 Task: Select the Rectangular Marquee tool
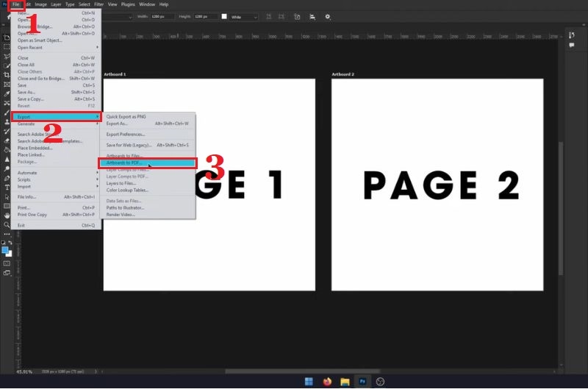click(7, 47)
